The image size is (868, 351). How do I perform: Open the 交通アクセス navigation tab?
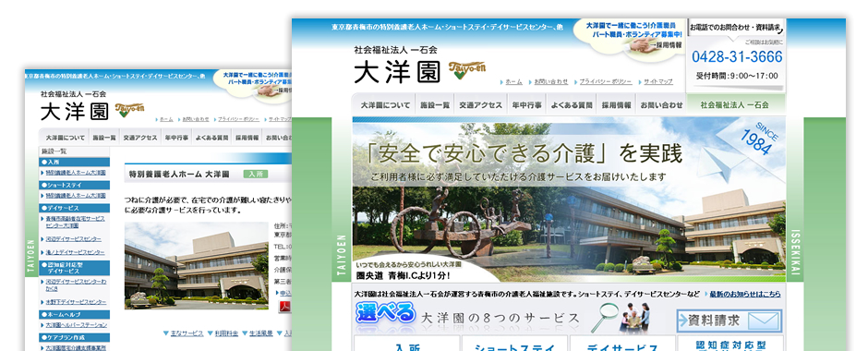(480, 105)
